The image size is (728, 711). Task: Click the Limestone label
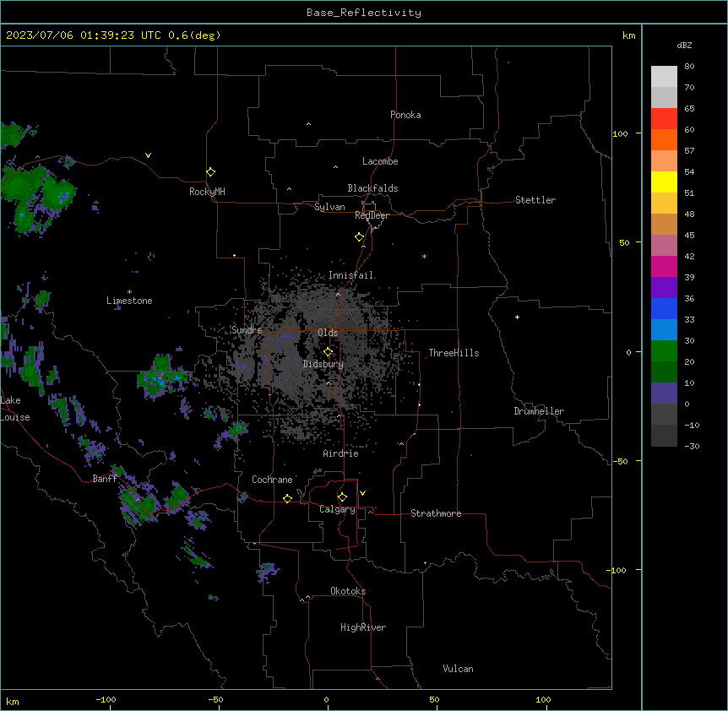[x=129, y=301]
